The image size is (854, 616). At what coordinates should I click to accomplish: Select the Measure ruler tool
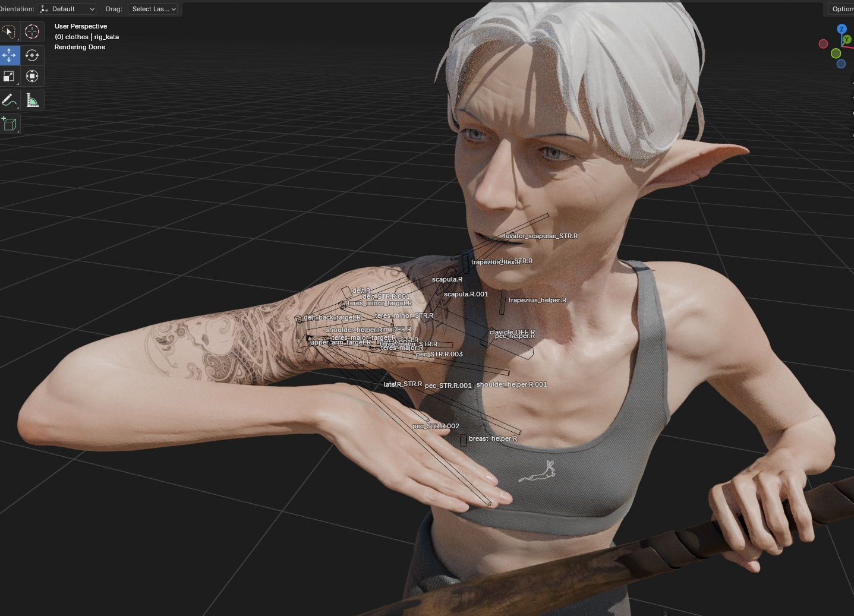tap(32, 100)
